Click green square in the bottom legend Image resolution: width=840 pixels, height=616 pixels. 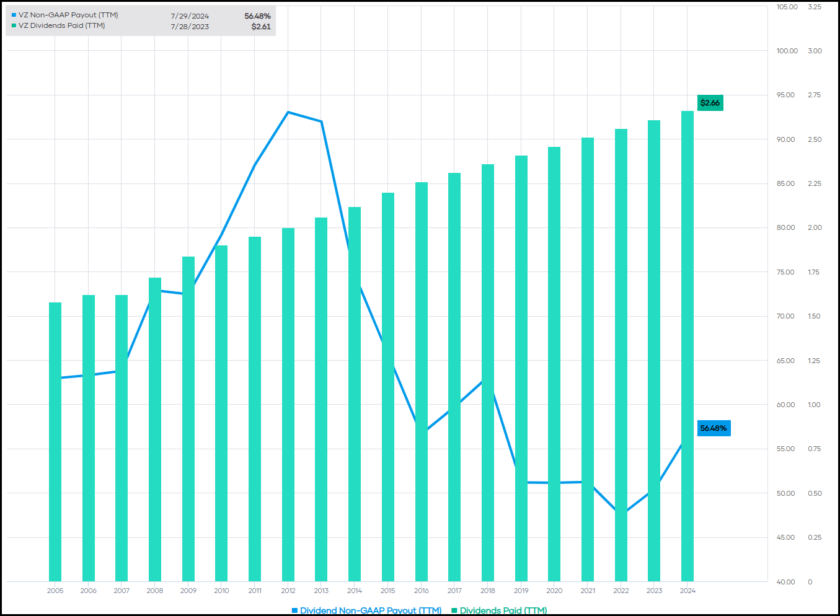[454, 610]
